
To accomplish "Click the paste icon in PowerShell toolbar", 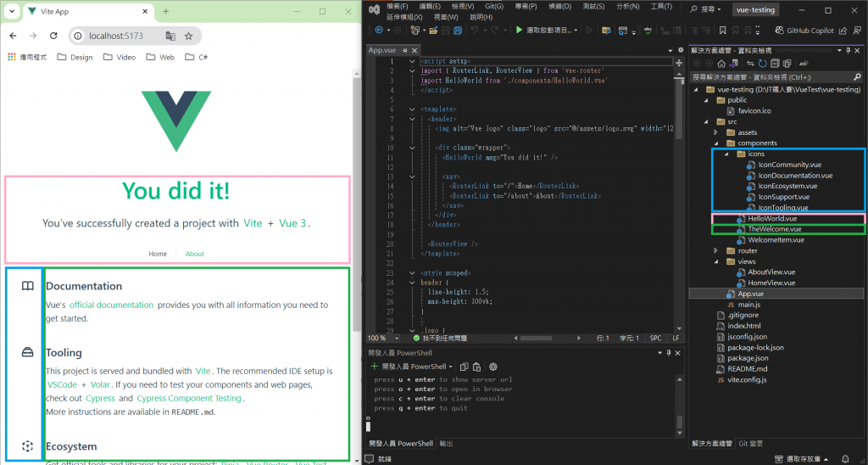I will 476,367.
